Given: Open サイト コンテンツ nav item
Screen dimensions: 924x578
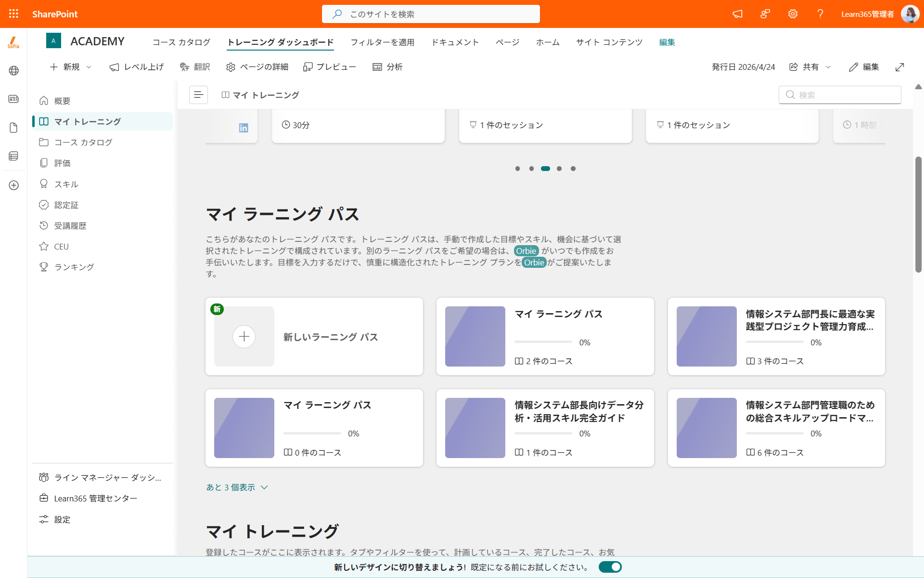Looking at the screenshot, I should click(609, 42).
